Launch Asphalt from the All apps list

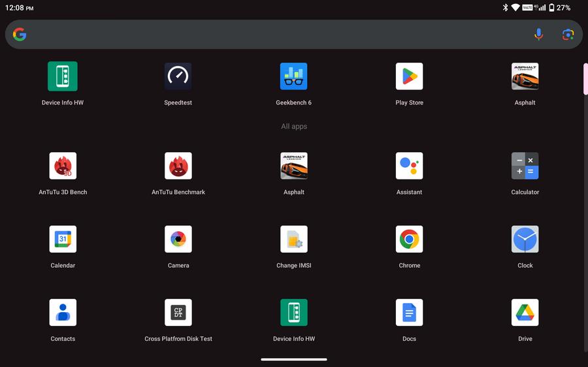(293, 166)
